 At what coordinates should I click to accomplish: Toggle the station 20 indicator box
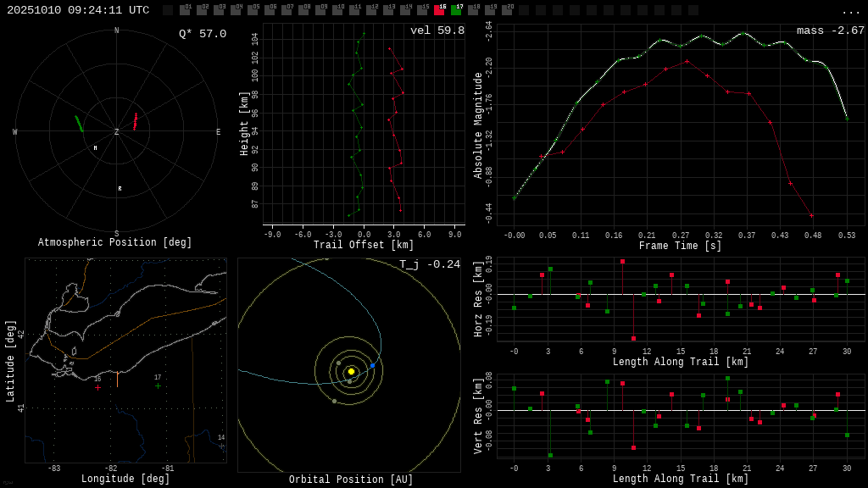tap(507, 10)
